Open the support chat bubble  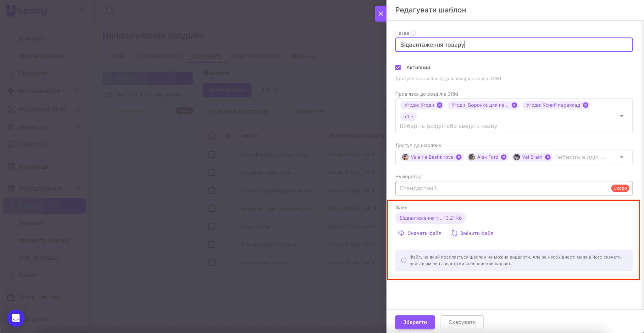[x=16, y=318]
